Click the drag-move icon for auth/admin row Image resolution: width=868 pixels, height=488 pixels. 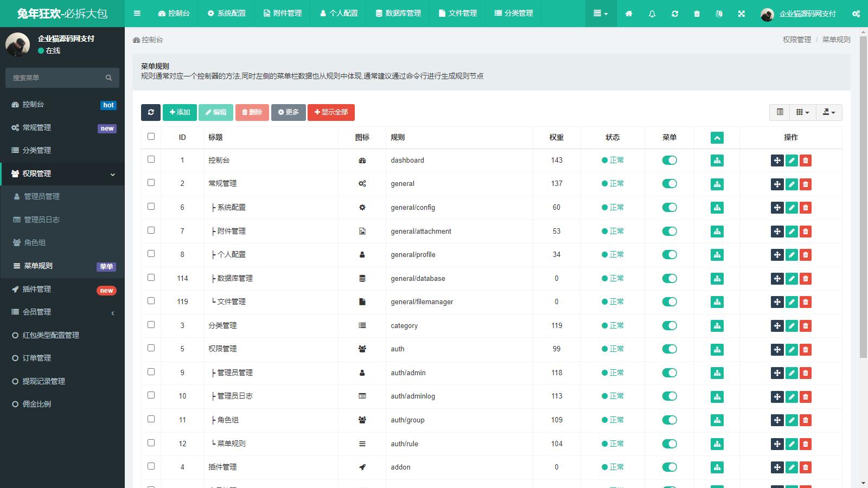point(777,373)
